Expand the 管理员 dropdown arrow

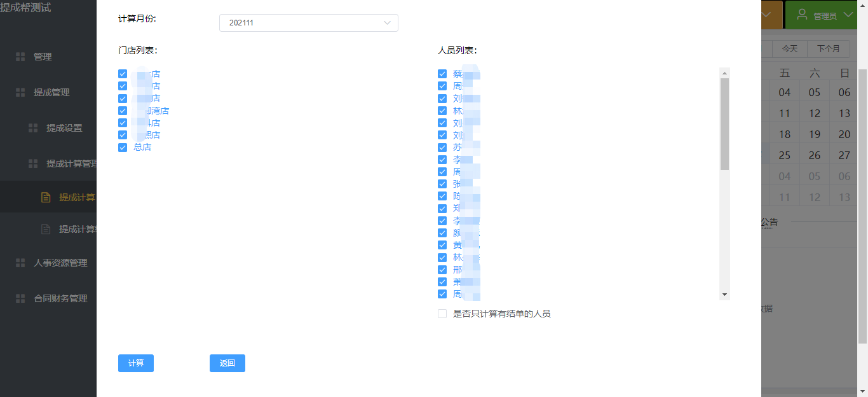(x=848, y=15)
